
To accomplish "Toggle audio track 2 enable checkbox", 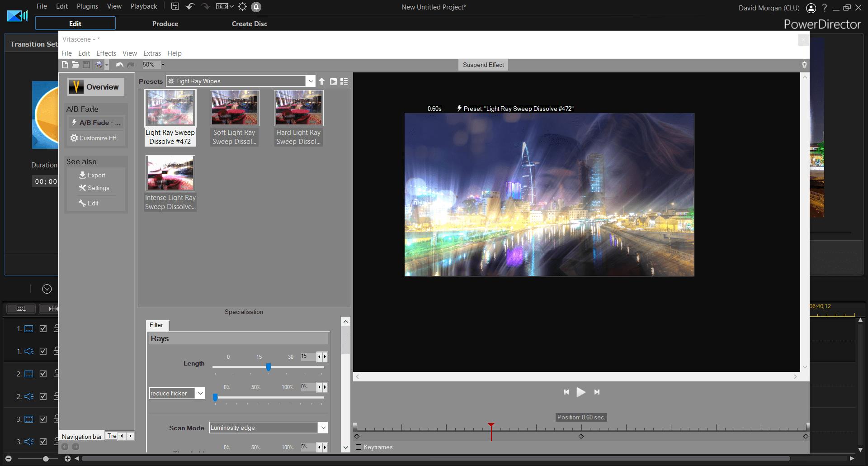I will point(43,396).
